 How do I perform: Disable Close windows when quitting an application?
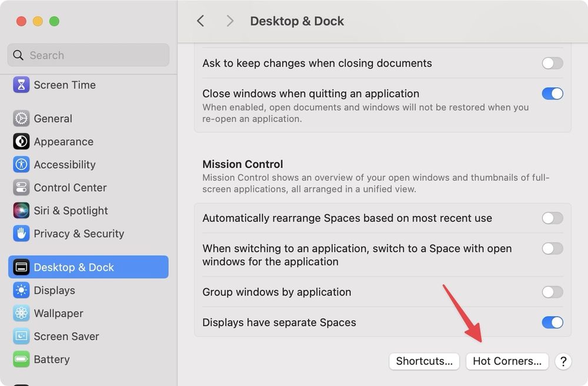(x=552, y=93)
